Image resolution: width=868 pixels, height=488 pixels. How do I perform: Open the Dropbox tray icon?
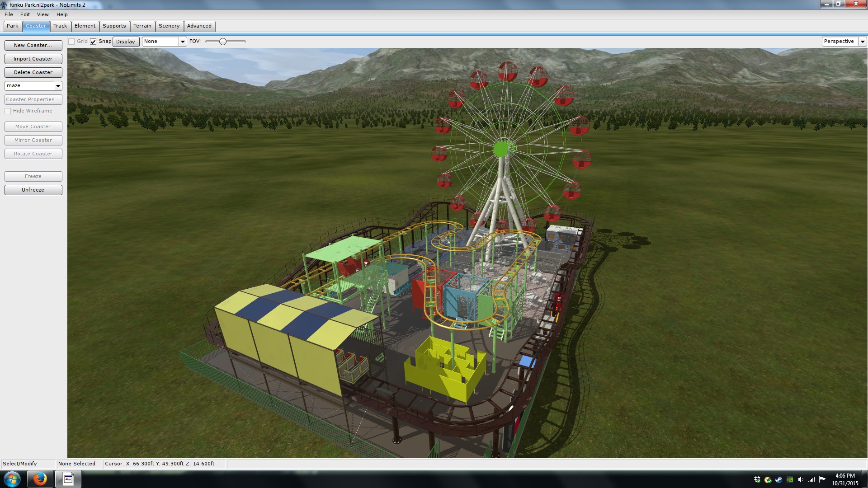coord(757,479)
